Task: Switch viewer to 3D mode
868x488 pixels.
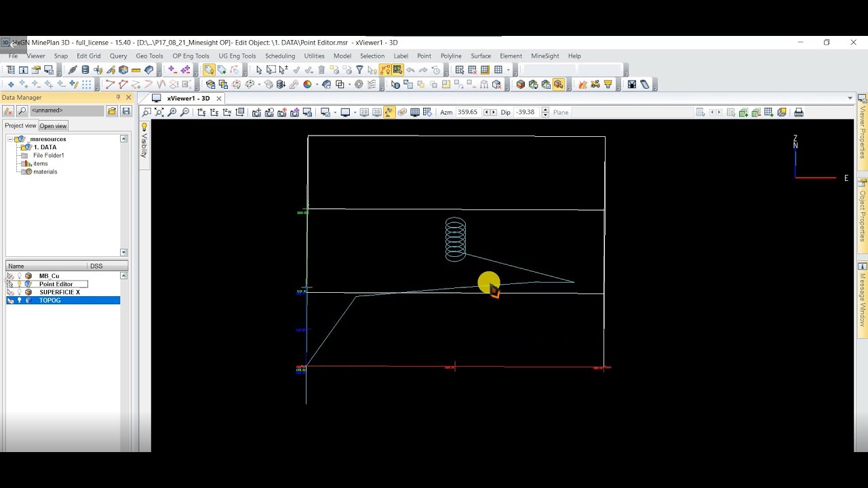Action: click(376, 112)
